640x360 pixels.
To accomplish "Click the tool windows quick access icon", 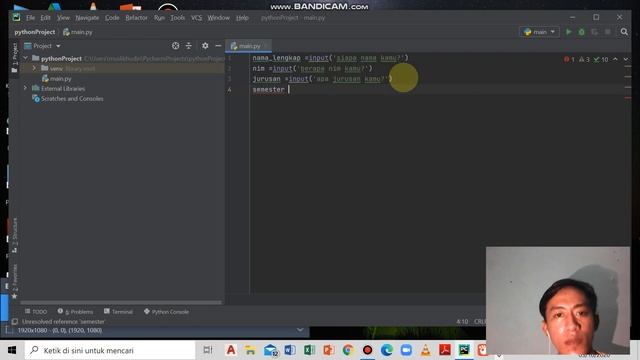I will tap(15, 322).
